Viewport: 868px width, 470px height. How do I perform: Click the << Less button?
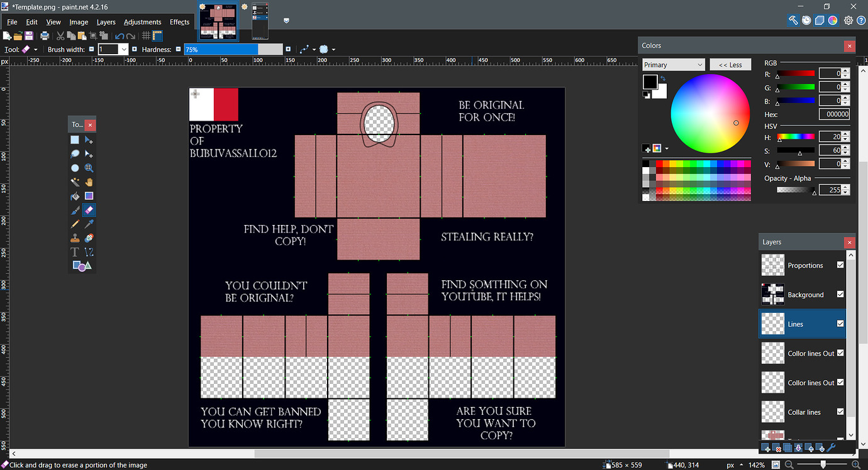730,65
